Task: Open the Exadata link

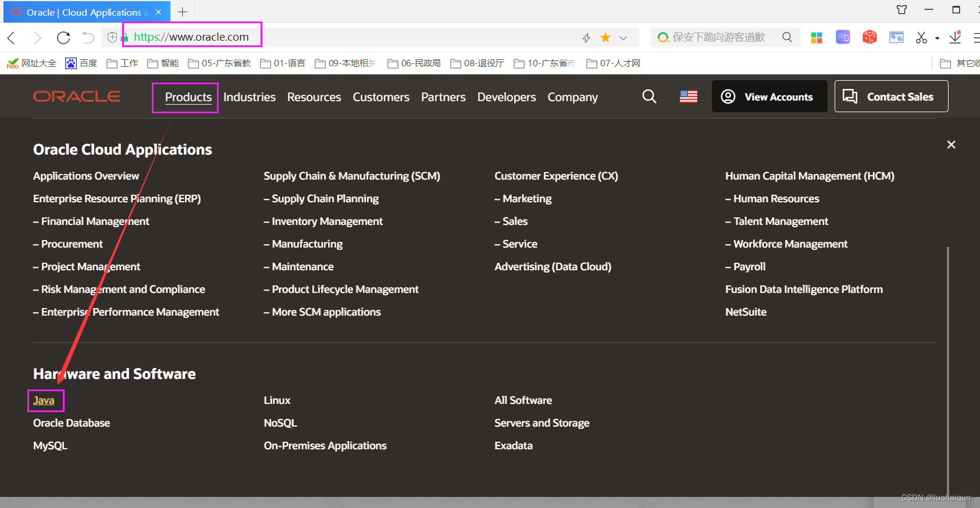Action: [514, 446]
